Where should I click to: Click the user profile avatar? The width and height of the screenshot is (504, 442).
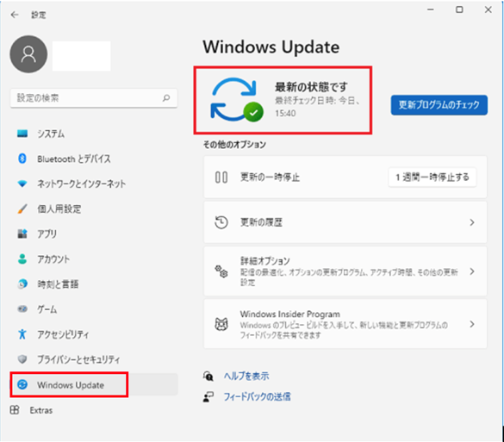[x=28, y=54]
